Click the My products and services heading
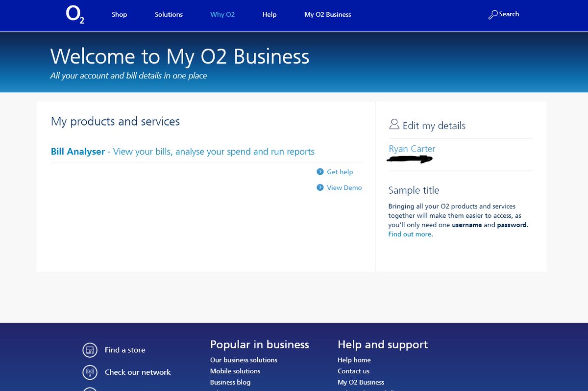This screenshot has height=391, width=588. coord(115,121)
